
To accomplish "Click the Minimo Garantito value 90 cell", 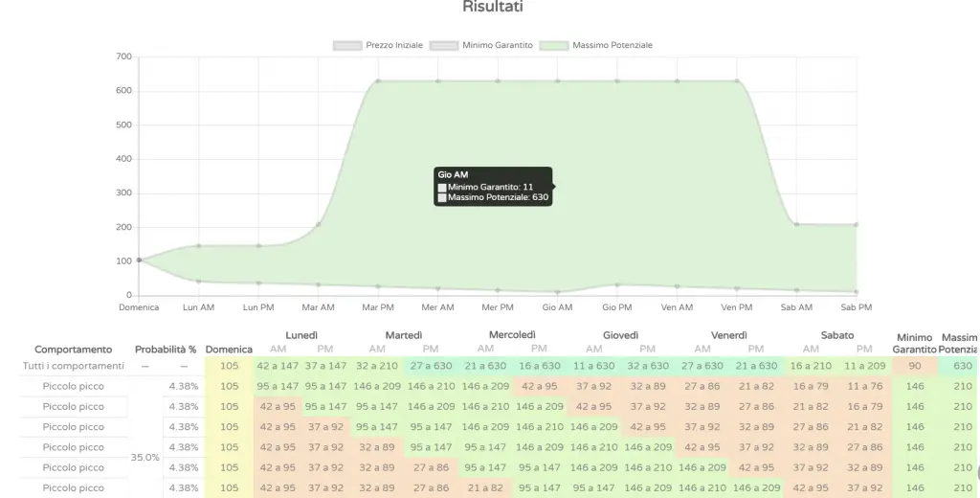I will click(914, 366).
